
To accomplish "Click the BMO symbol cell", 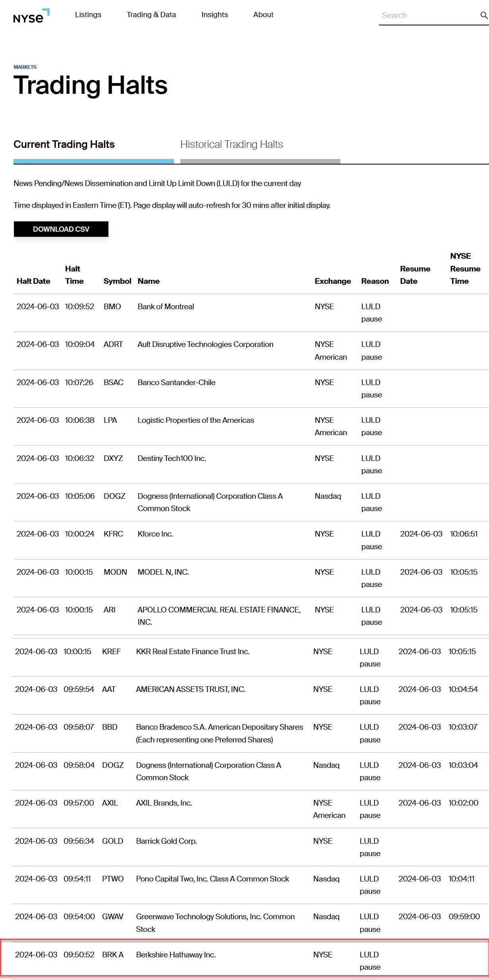I will tap(112, 306).
